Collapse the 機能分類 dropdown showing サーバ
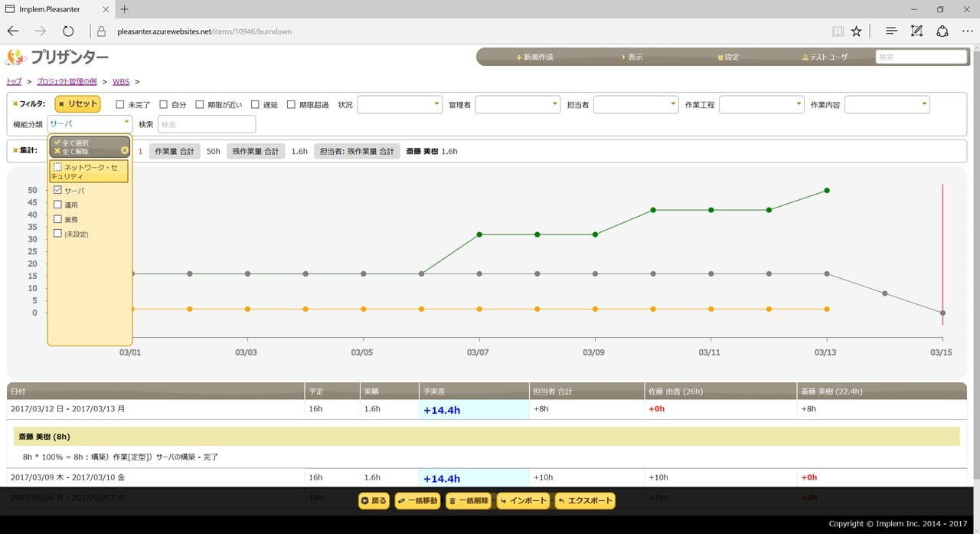Viewport: 980px width, 534px height. (90, 123)
